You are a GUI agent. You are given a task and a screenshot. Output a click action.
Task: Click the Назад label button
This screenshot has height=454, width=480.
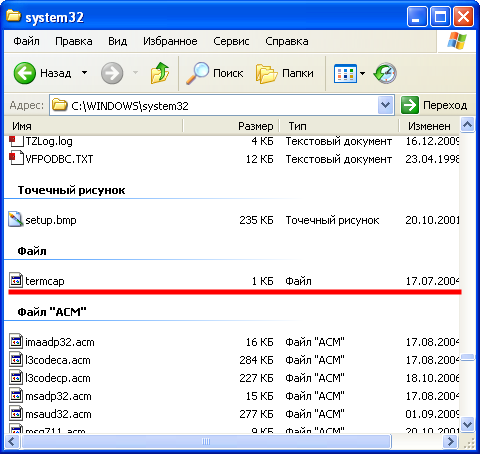[56, 73]
